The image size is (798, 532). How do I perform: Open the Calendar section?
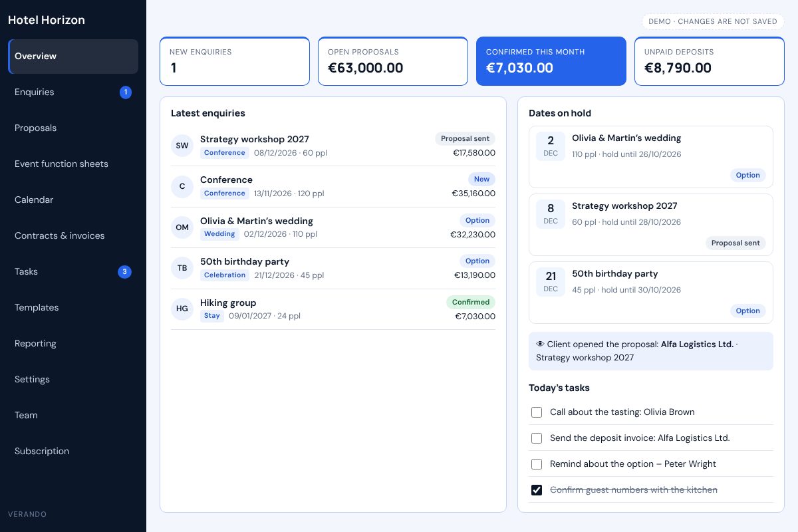tap(73, 200)
